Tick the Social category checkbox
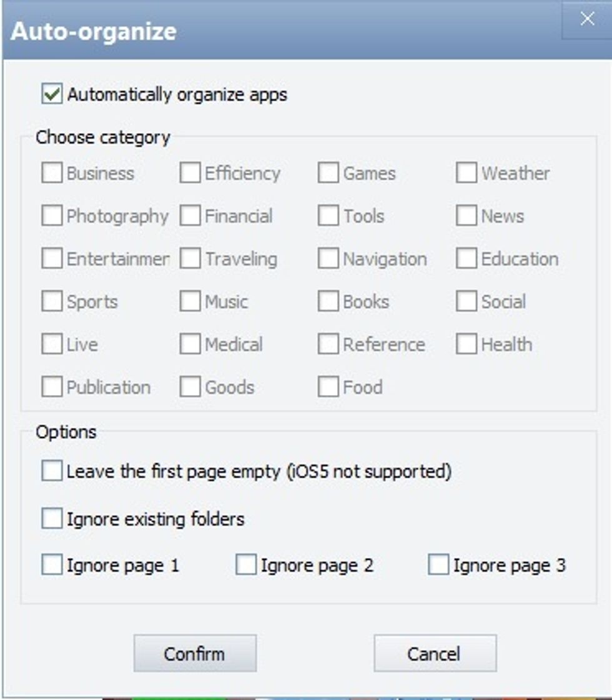Image resolution: width=612 pixels, height=700 pixels. (466, 302)
